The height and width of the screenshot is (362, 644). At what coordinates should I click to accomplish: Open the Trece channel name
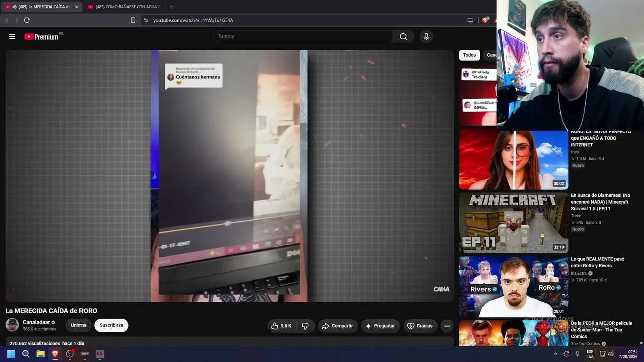(x=576, y=216)
